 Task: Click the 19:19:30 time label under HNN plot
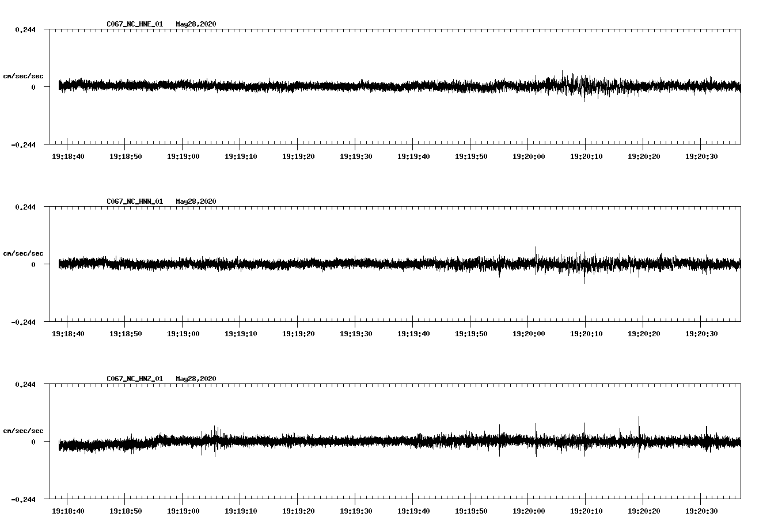tap(356, 334)
